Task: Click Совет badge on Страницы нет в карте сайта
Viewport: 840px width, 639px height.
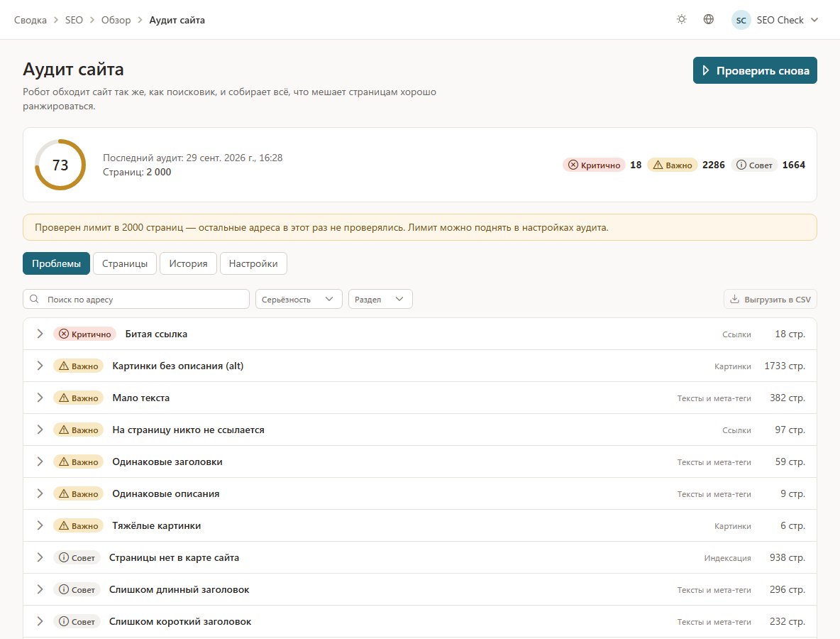Action: click(77, 557)
